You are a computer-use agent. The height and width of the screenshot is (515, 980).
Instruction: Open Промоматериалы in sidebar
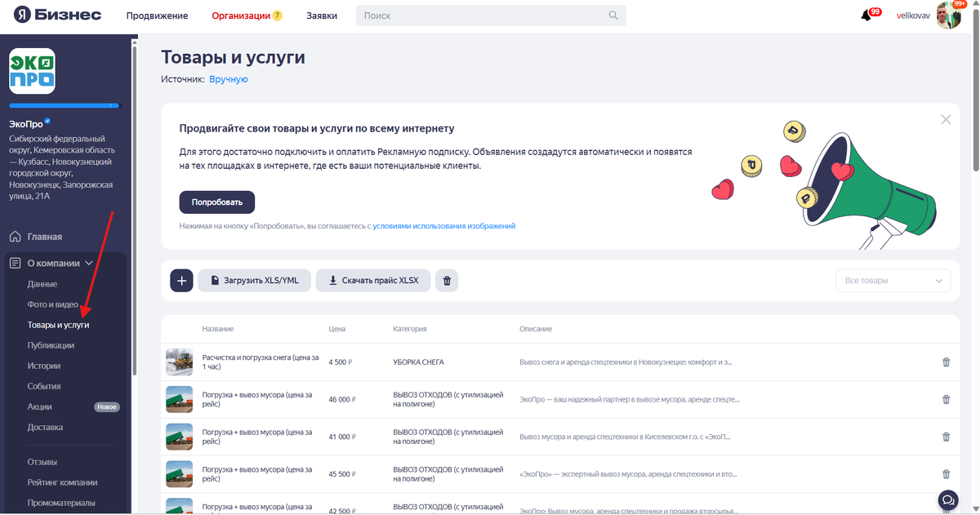(61, 503)
